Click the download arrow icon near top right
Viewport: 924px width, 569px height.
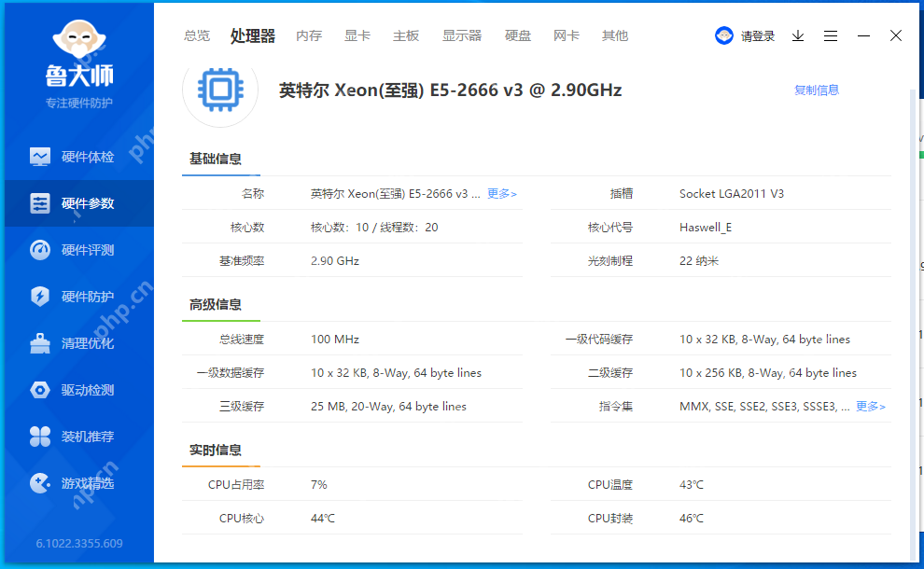(x=797, y=35)
